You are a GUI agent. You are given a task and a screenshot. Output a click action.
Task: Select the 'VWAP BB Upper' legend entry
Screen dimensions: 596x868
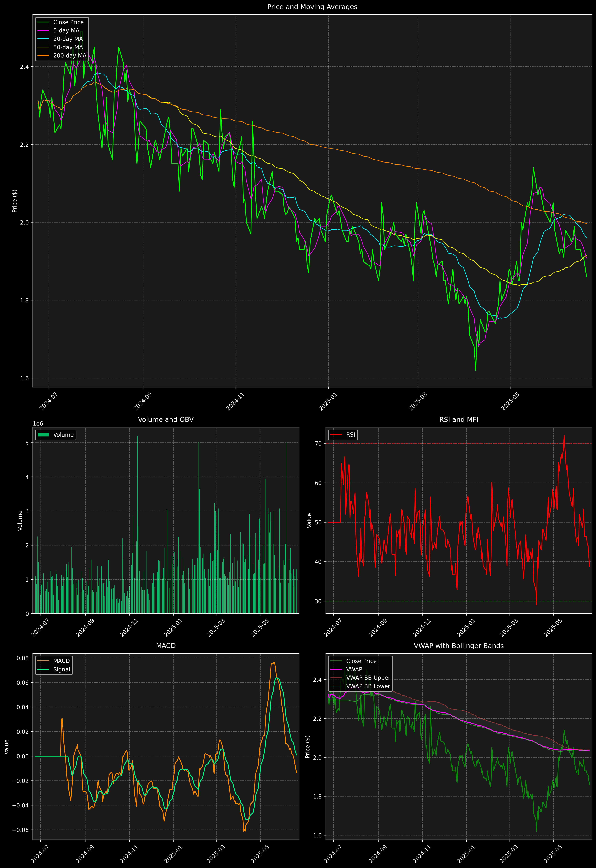pyautogui.click(x=368, y=678)
